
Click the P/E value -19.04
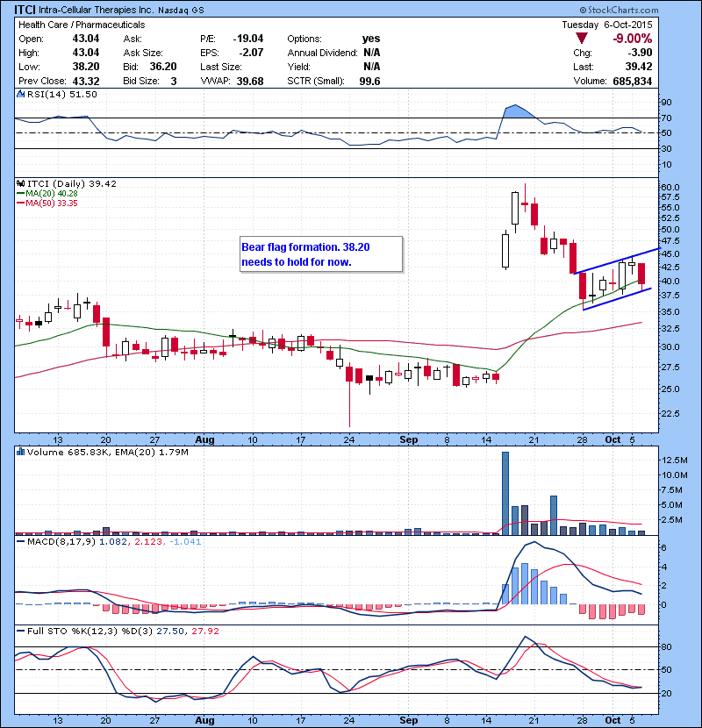click(x=248, y=39)
